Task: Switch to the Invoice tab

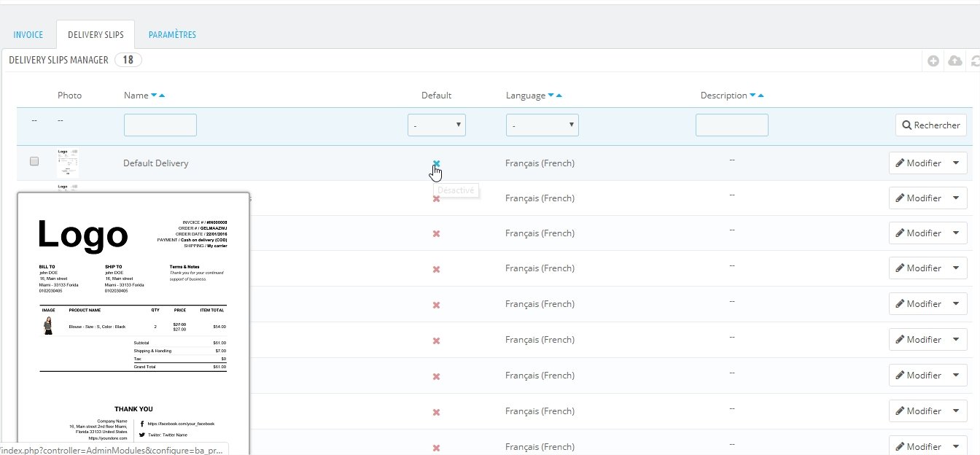Action: 28,35
